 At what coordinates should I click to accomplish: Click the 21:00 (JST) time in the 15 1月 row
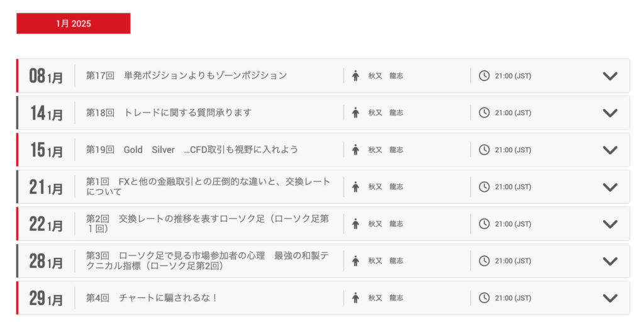tap(513, 150)
